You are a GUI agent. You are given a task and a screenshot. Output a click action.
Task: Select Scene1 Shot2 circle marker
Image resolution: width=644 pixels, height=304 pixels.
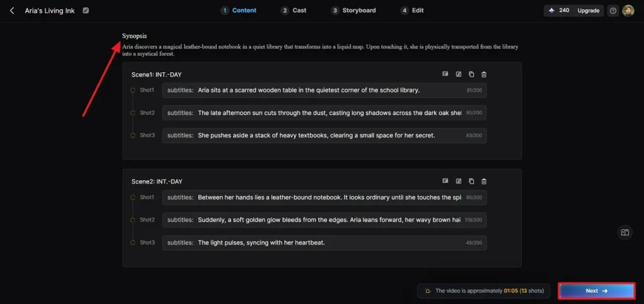[133, 113]
